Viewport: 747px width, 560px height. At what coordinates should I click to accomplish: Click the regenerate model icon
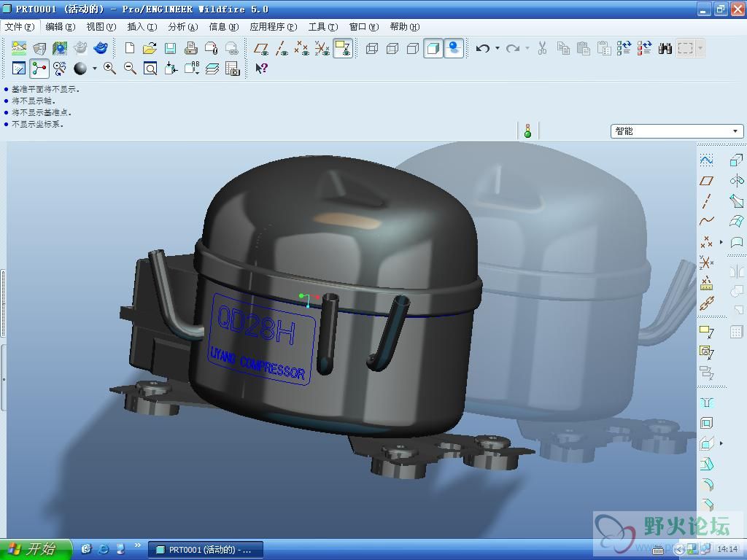624,48
